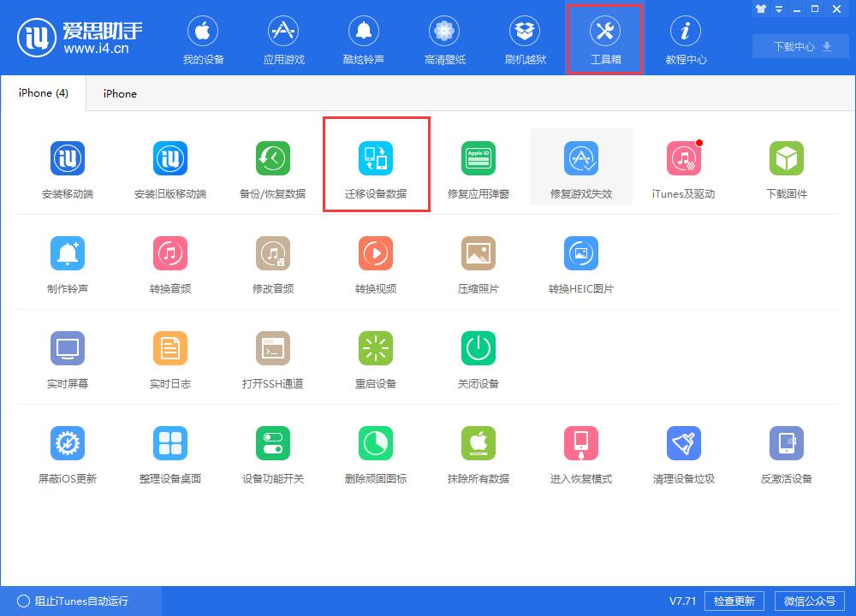The height and width of the screenshot is (616, 856).
Task: Open the 备份/恢复数据 backup tool
Action: (x=273, y=167)
